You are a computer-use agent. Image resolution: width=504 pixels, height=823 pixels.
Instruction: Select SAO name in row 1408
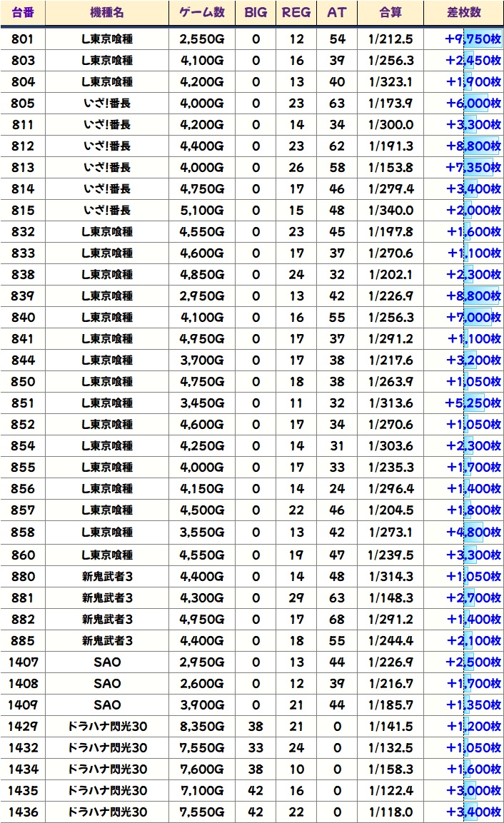(107, 683)
